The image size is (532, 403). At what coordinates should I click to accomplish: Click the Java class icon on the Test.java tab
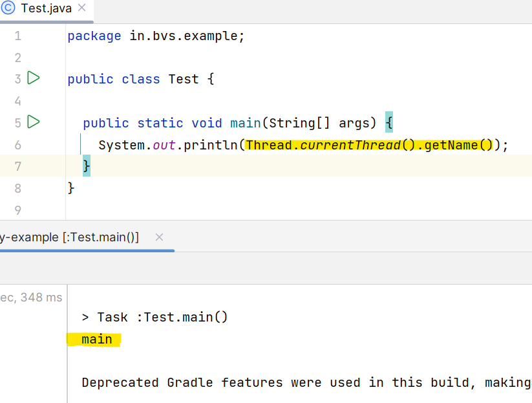pos(8,8)
